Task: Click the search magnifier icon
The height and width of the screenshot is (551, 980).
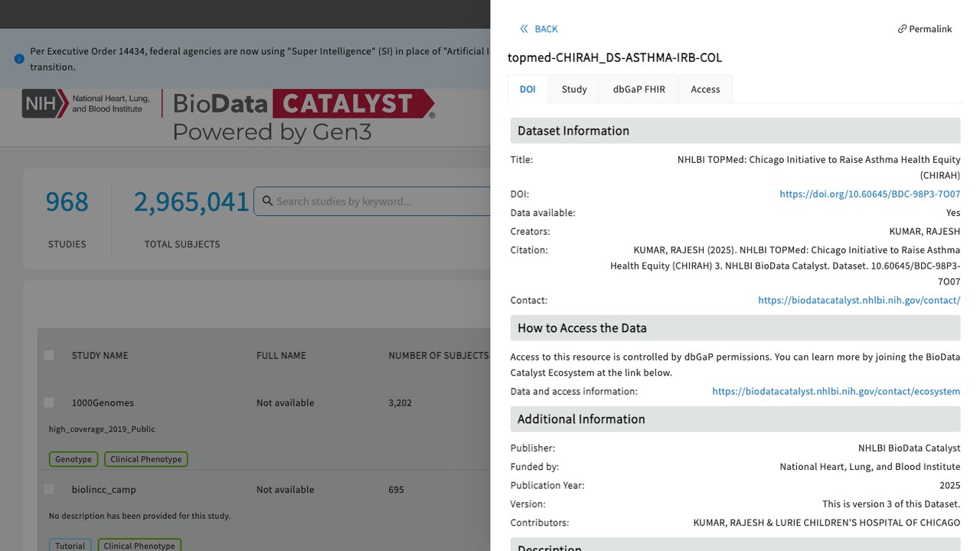Action: [x=267, y=201]
